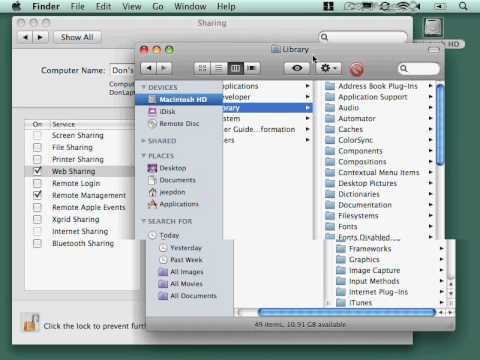Switch Library window to Cover Flow view
This screenshot has width=480, height=360.
pyautogui.click(x=252, y=68)
